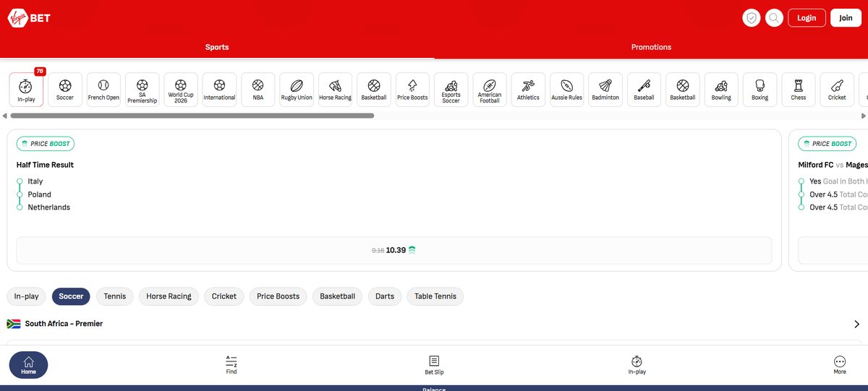Open Aussie Rules category icon
Viewport: 868px width, 391px height.
[566, 90]
